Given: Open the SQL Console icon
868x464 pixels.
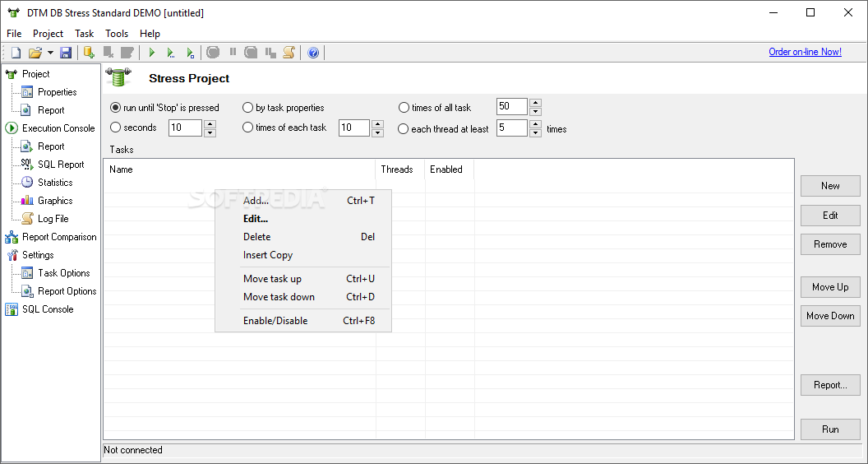Looking at the screenshot, I should [12, 309].
